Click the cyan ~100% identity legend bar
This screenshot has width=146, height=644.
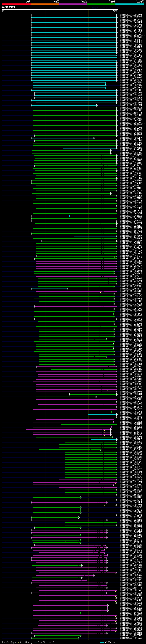point(130,4)
